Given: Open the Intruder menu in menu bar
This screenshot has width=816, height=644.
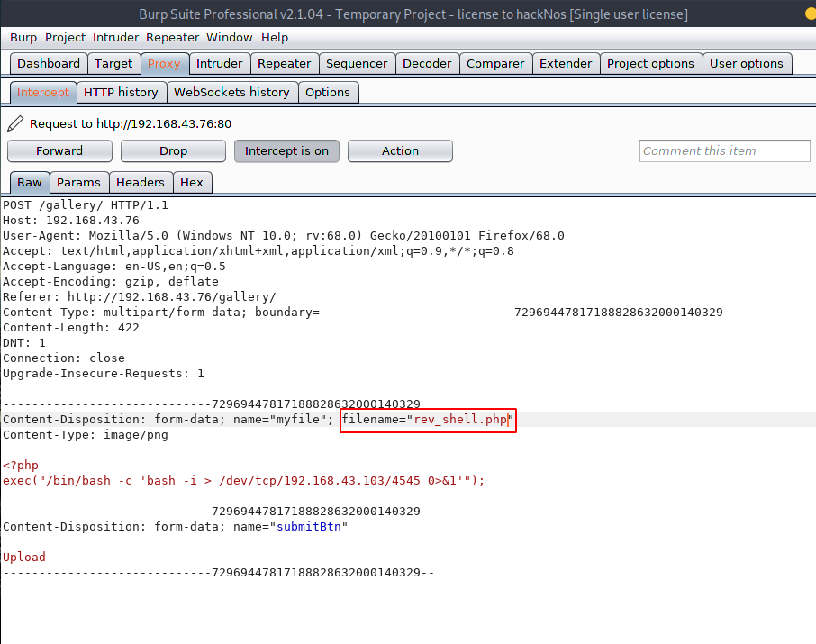Looking at the screenshot, I should [115, 38].
